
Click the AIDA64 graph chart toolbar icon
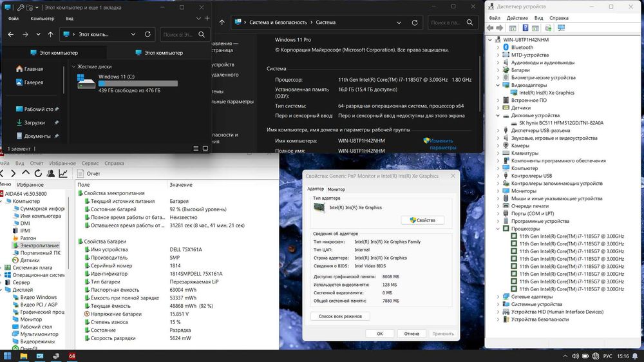[63, 173]
